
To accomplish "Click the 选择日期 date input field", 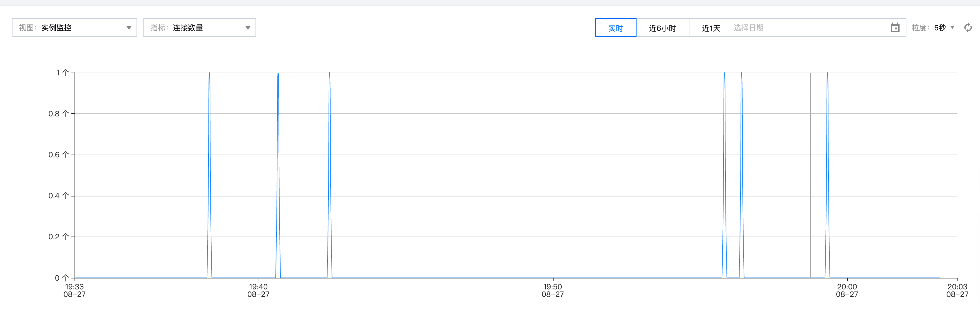I will pyautogui.click(x=807, y=28).
